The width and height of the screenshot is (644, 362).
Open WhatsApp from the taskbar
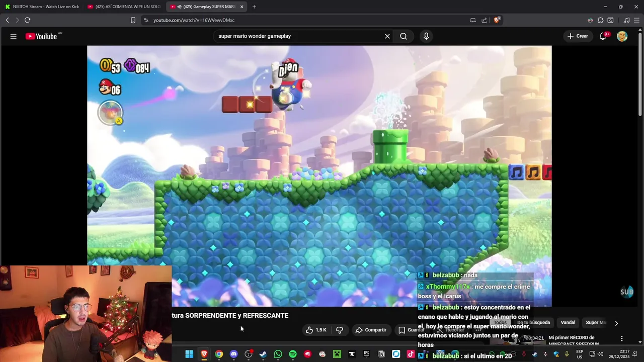tap(278, 354)
